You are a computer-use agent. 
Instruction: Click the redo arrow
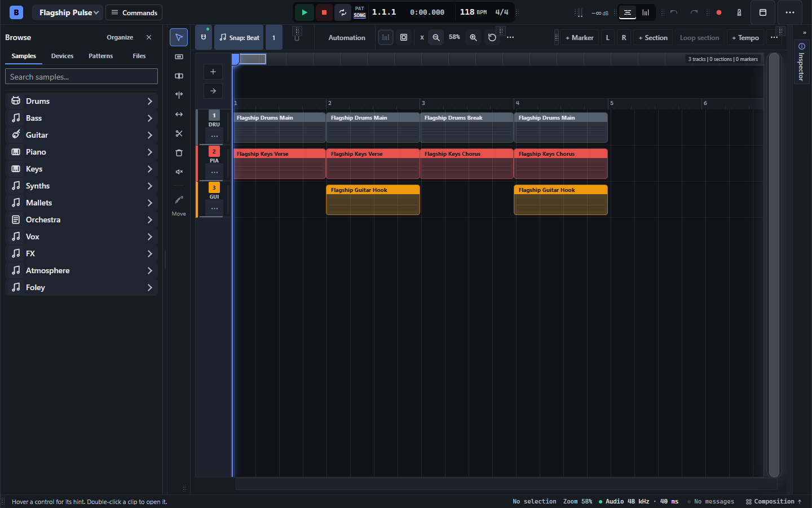(694, 12)
